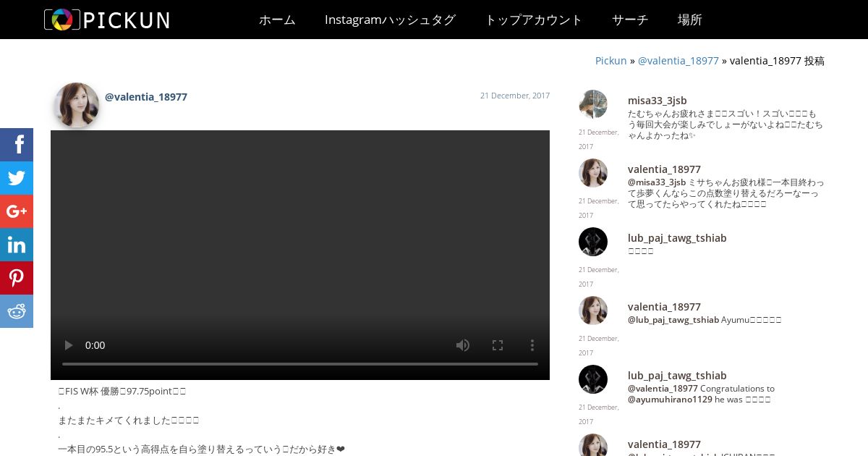Share on Google Plus sidebar icon
The image size is (868, 456).
pyautogui.click(x=17, y=211)
